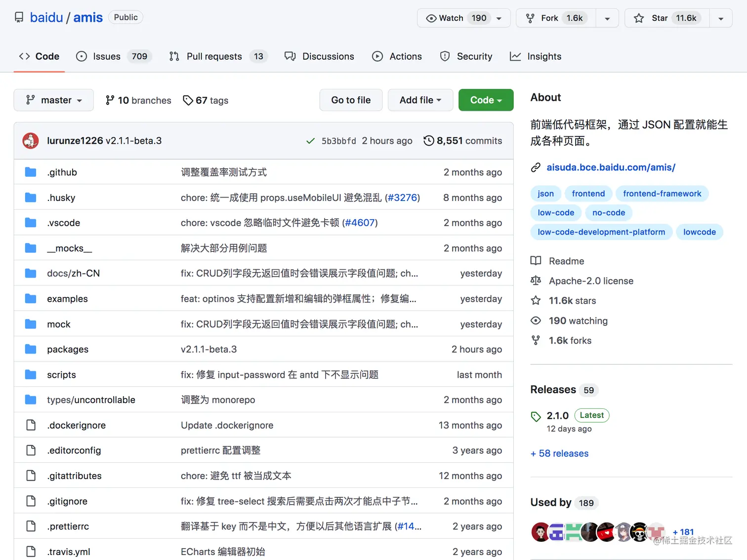
Task: Click the .gitignore file icon
Action: click(31, 501)
